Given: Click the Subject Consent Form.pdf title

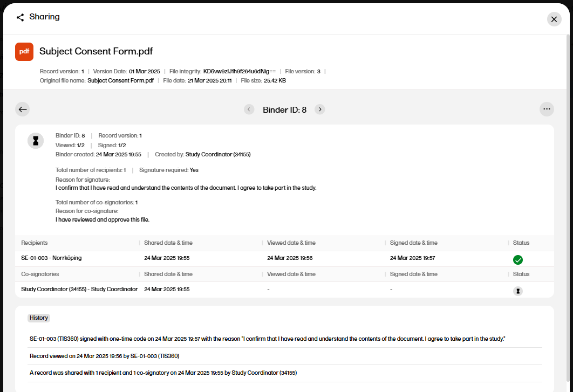Looking at the screenshot, I should [96, 52].
